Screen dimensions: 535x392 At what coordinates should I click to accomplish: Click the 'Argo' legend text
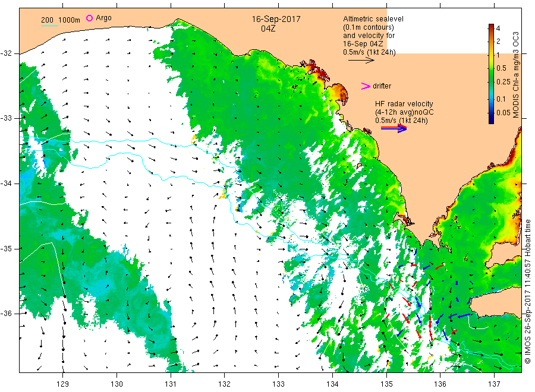click(103, 18)
